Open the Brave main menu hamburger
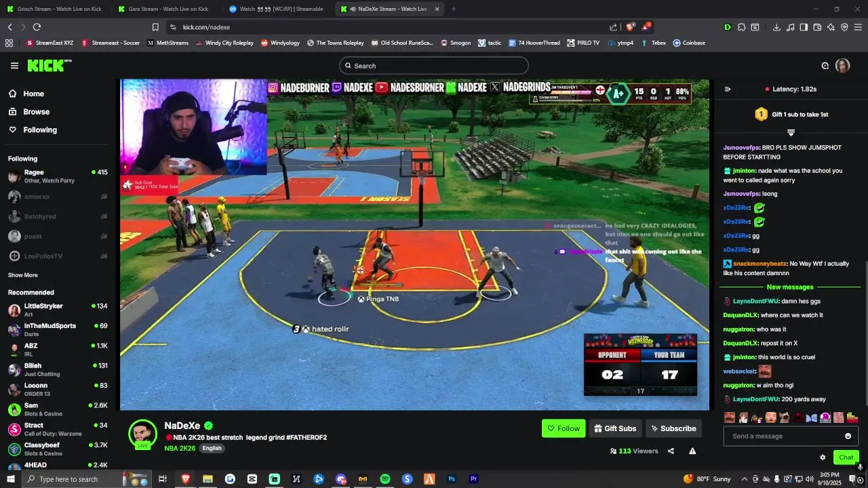The width and height of the screenshot is (868, 488). click(858, 27)
